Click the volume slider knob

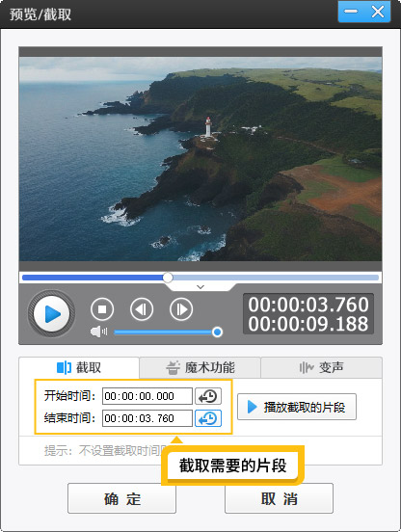pyautogui.click(x=217, y=332)
